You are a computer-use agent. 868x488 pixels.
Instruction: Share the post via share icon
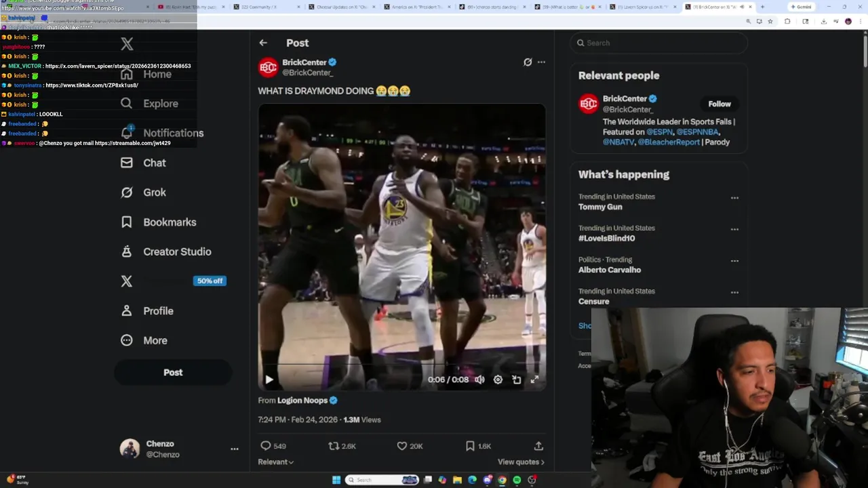tap(538, 446)
